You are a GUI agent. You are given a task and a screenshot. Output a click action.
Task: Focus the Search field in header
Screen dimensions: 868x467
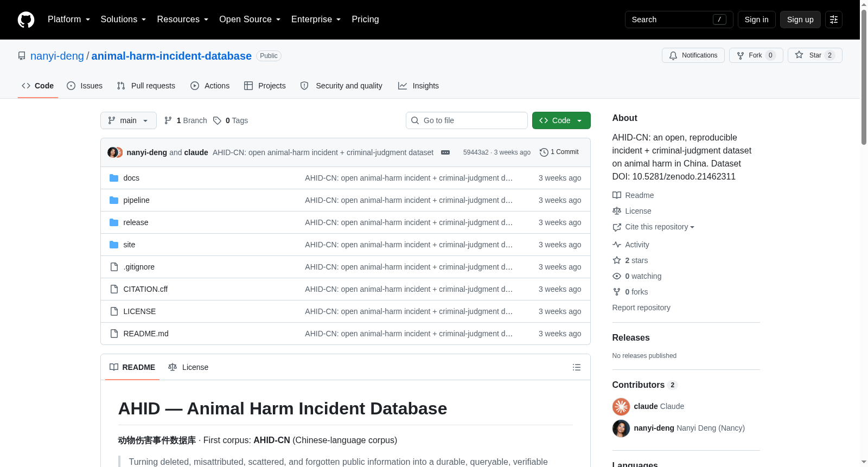pos(679,20)
